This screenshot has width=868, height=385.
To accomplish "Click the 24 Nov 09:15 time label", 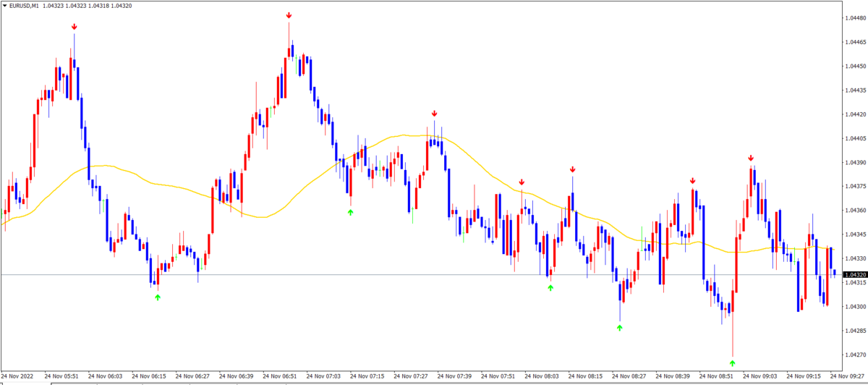I will [x=804, y=377].
